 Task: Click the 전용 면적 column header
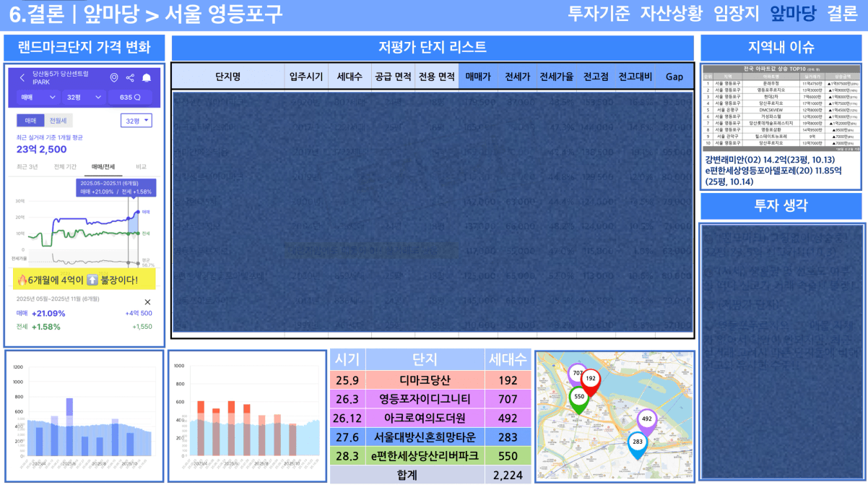pos(437,77)
